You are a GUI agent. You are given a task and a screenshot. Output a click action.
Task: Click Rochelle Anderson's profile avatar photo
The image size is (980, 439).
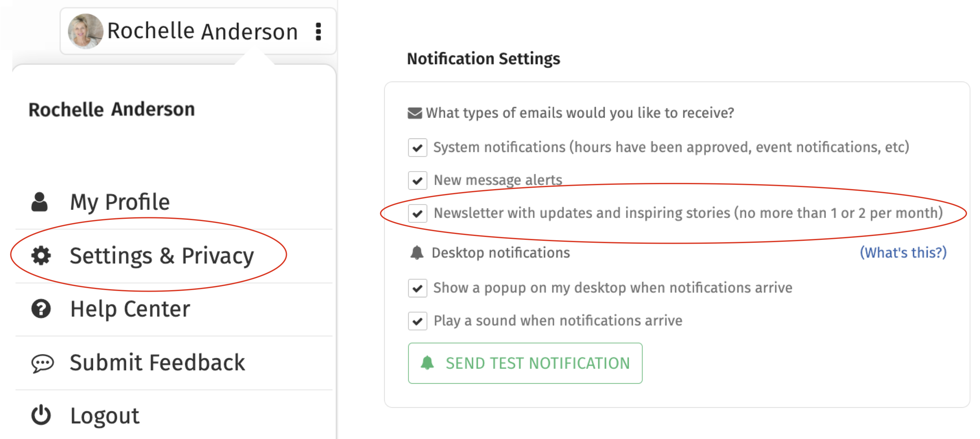(86, 31)
